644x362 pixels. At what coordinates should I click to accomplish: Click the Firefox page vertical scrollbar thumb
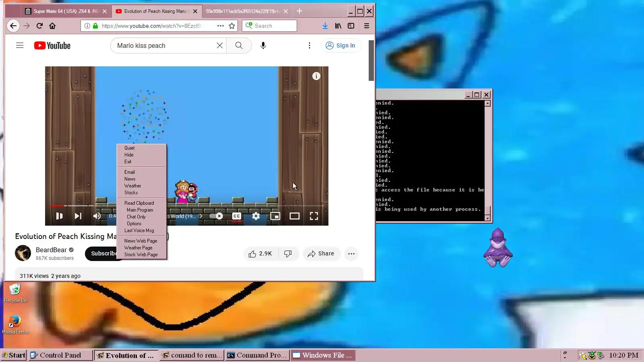click(371, 60)
